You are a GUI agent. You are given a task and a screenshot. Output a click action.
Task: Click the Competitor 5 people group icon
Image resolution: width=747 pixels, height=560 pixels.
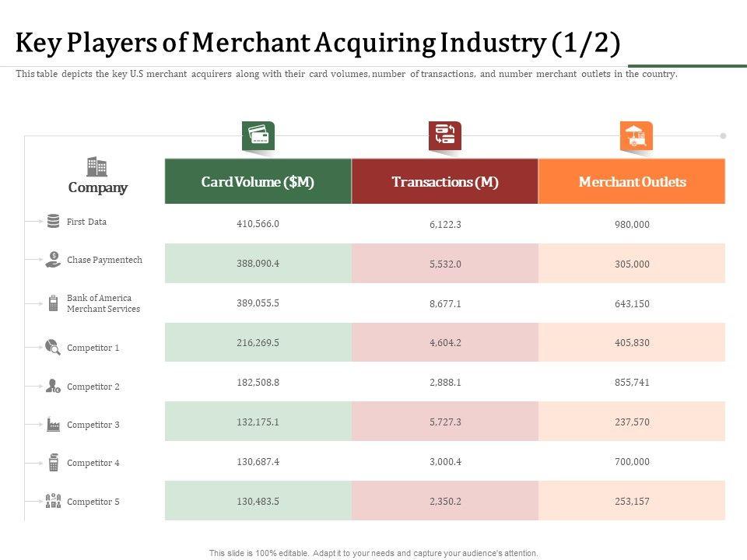tap(53, 502)
